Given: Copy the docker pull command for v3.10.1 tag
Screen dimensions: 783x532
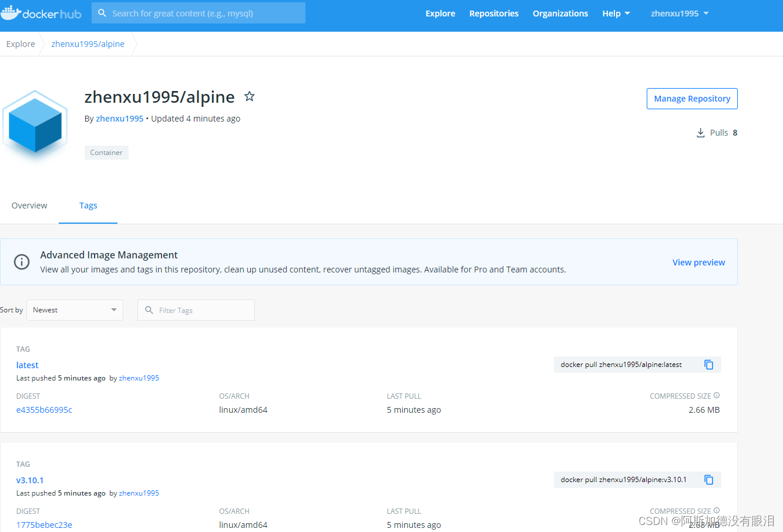Looking at the screenshot, I should click(x=708, y=479).
